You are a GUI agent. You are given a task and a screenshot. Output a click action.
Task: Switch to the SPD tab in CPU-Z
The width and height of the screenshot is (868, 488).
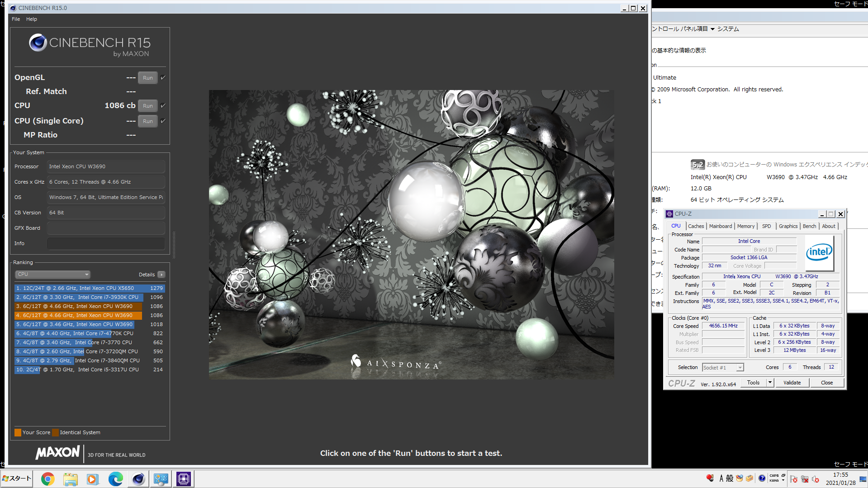pos(766,226)
